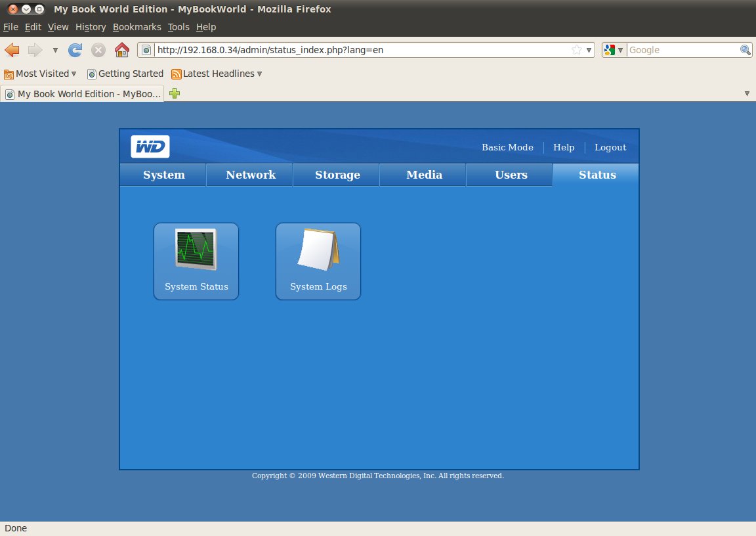Click the System Status label

pos(196,286)
